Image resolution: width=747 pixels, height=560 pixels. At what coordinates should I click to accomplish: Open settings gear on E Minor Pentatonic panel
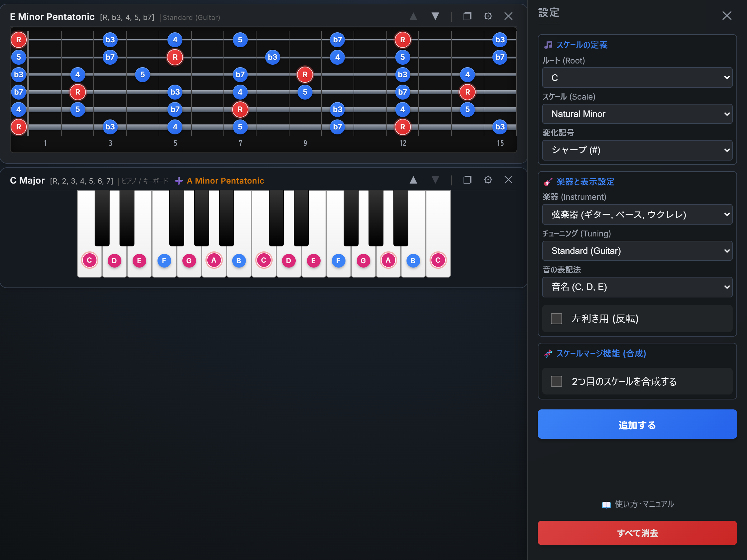point(488,16)
